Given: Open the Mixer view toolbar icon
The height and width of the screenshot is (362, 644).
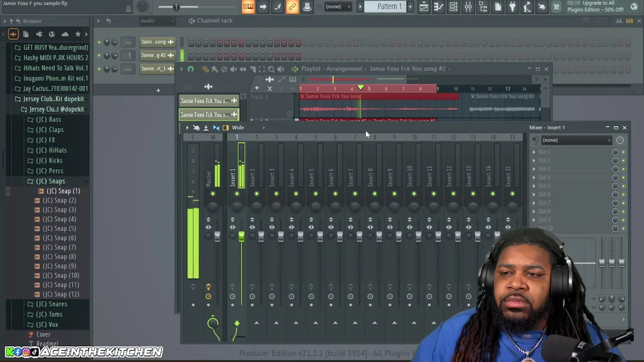Looking at the screenshot, I should point(468,7).
